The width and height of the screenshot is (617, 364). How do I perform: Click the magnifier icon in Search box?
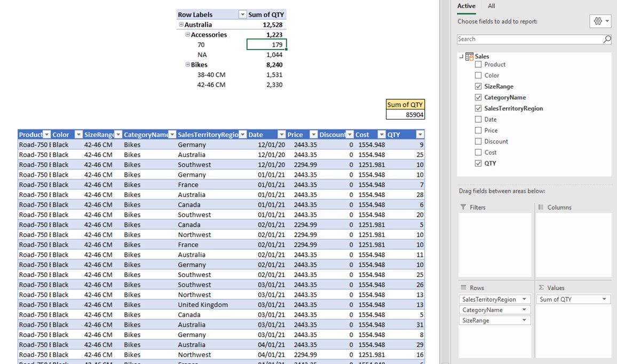click(606, 39)
